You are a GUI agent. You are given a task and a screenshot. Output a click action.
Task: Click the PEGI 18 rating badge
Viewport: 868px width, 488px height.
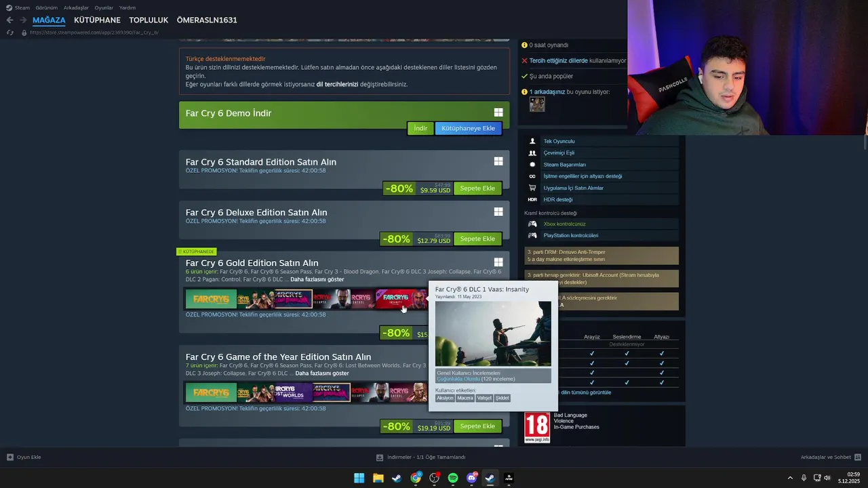click(537, 427)
